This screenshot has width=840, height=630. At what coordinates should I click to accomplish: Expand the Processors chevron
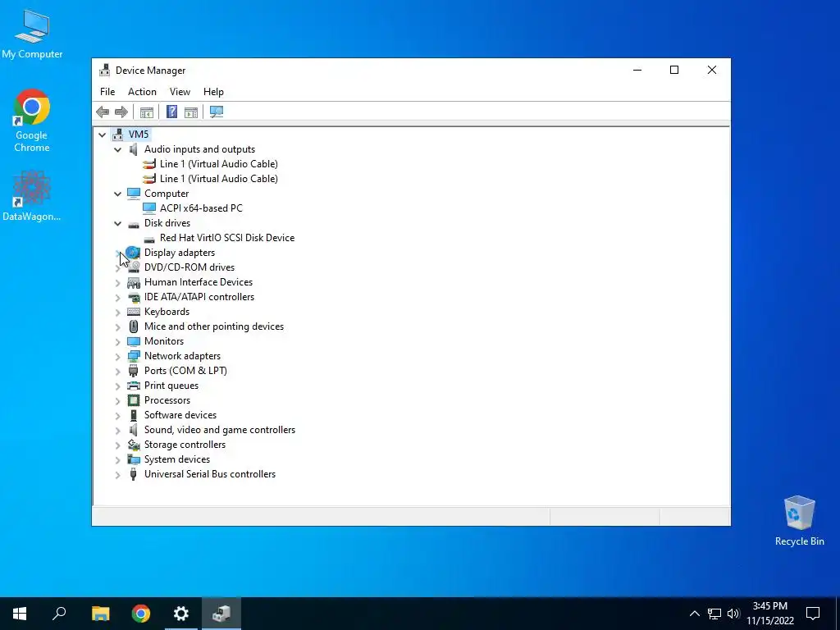point(117,400)
